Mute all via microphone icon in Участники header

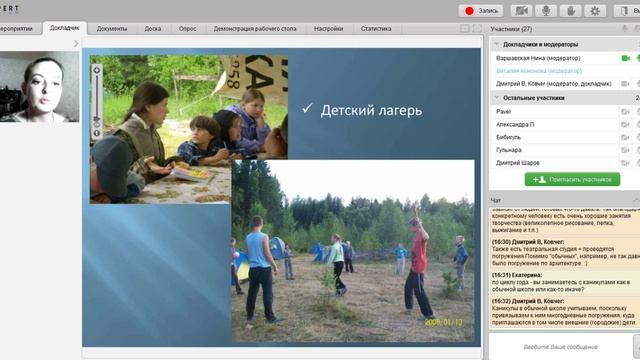pos(624,29)
